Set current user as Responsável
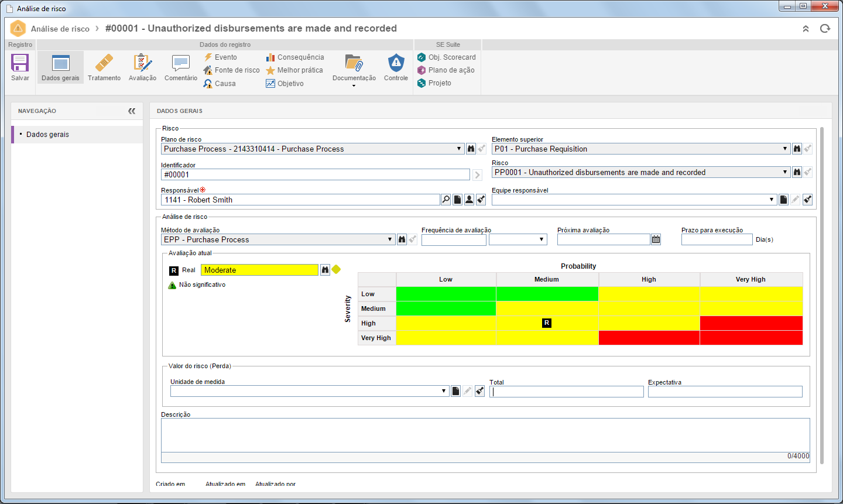 tap(470, 200)
